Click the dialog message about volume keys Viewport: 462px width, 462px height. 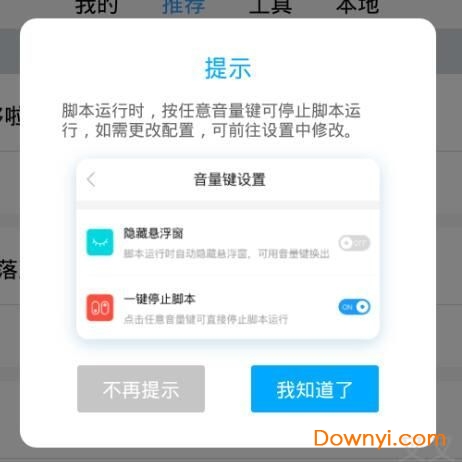coord(211,120)
